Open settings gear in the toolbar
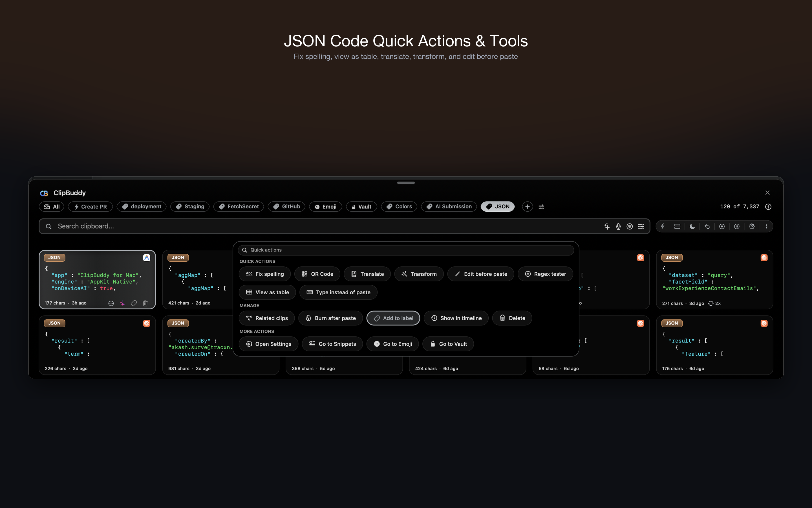 point(752,226)
